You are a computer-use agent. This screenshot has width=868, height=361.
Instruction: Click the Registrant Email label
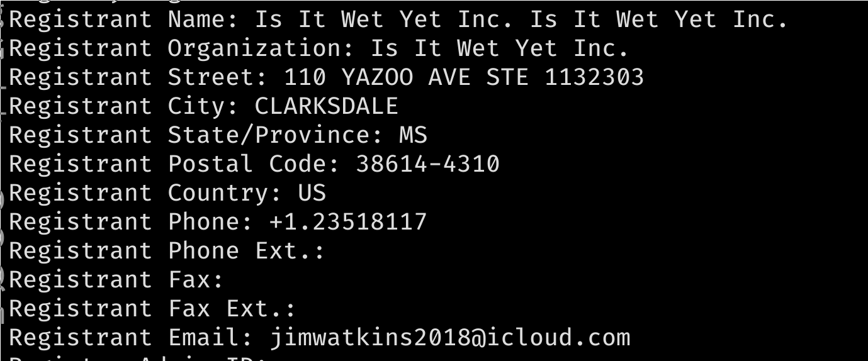pos(132,338)
